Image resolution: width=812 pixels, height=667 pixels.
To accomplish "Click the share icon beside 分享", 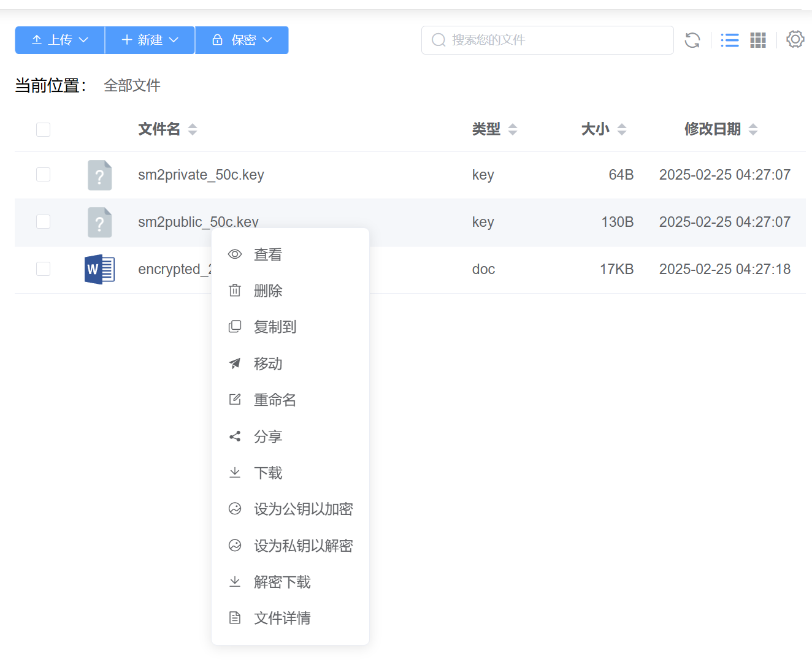I will tap(235, 436).
